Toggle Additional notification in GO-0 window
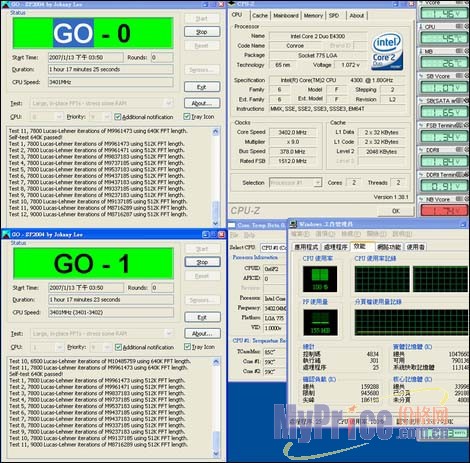The height and width of the screenshot is (463, 470). (x=117, y=117)
